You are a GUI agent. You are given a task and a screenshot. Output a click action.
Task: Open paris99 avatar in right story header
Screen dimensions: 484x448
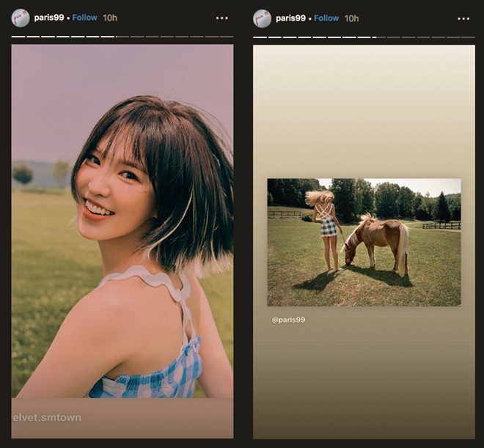coord(262,18)
